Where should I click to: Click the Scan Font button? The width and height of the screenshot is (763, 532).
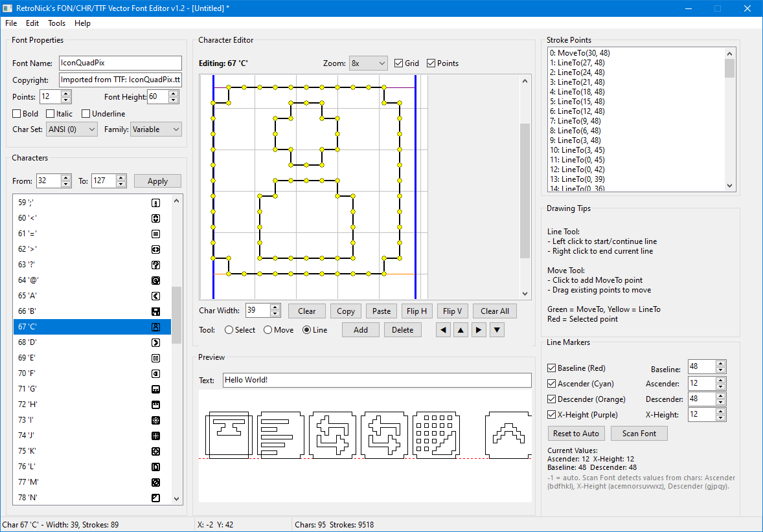639,434
